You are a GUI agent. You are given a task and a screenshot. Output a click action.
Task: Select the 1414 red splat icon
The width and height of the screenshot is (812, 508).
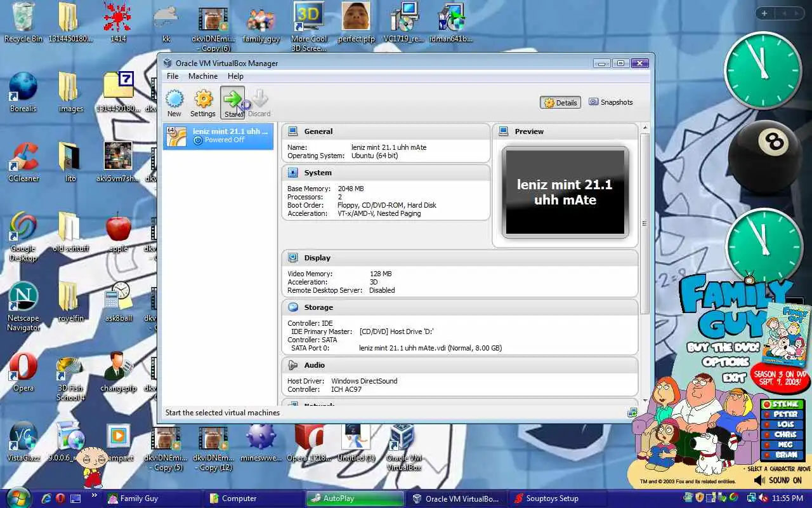coord(118,23)
